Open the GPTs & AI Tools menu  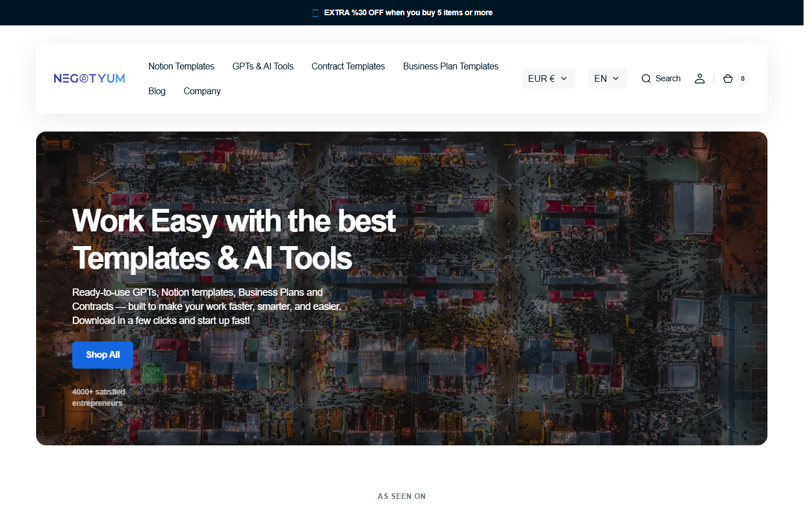coord(263,66)
